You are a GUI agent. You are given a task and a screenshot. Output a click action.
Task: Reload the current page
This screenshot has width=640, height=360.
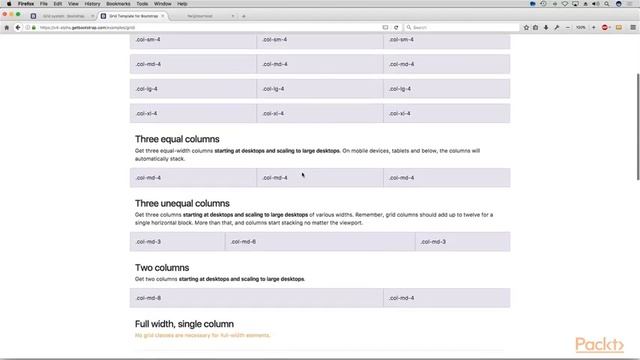tap(396, 27)
